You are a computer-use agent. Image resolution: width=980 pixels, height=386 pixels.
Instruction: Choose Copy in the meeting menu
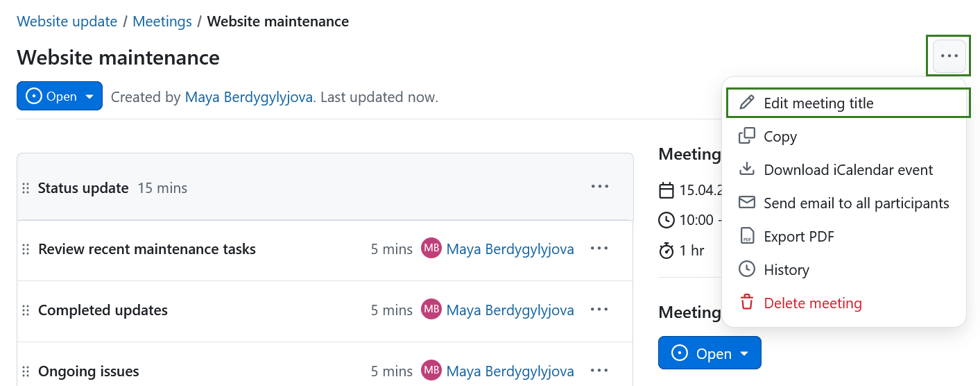click(780, 137)
